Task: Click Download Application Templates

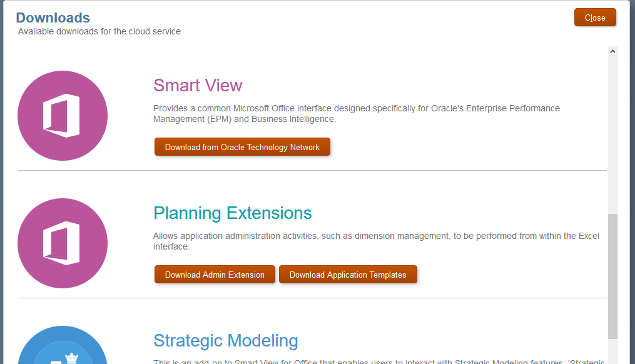Action: coord(348,275)
